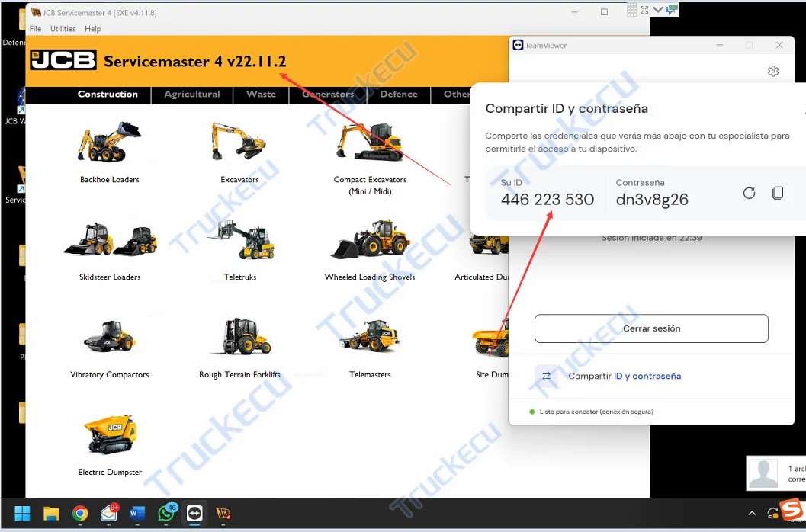
Task: Toggle remote session fullscreen icon
Action: [x=644, y=10]
